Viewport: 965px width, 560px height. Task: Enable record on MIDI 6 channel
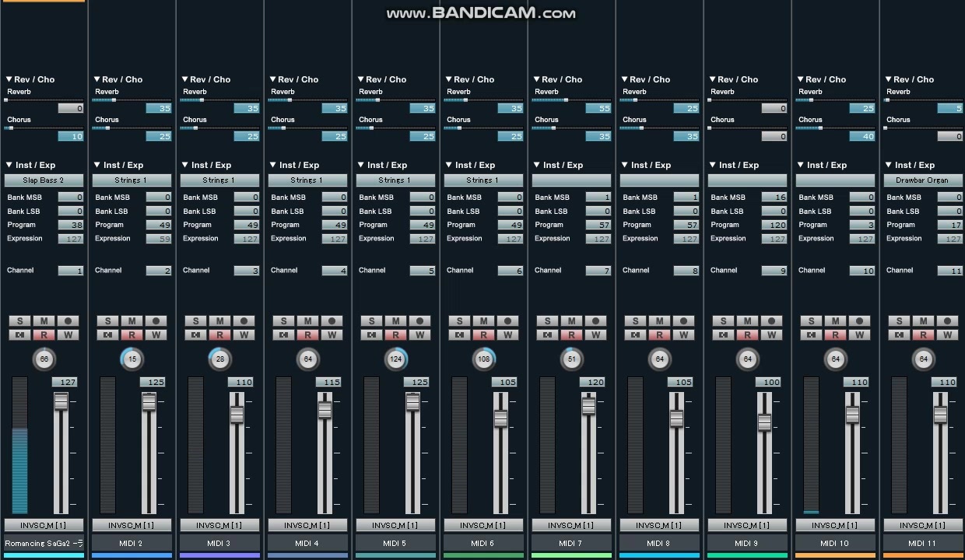click(507, 321)
